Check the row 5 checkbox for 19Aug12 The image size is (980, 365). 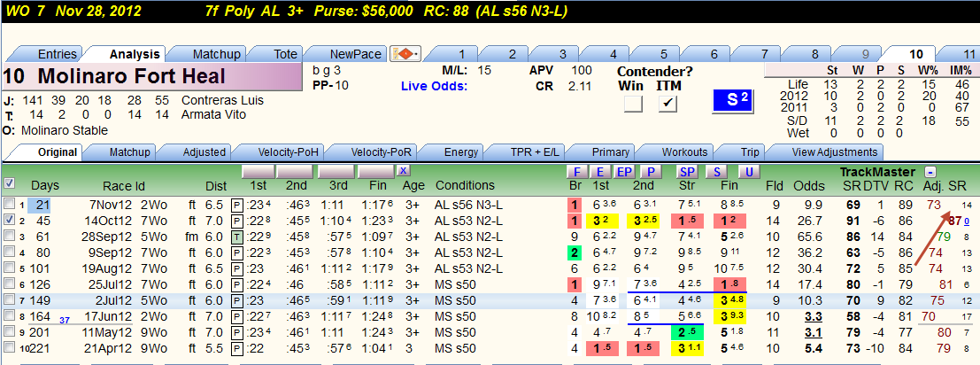(x=10, y=268)
